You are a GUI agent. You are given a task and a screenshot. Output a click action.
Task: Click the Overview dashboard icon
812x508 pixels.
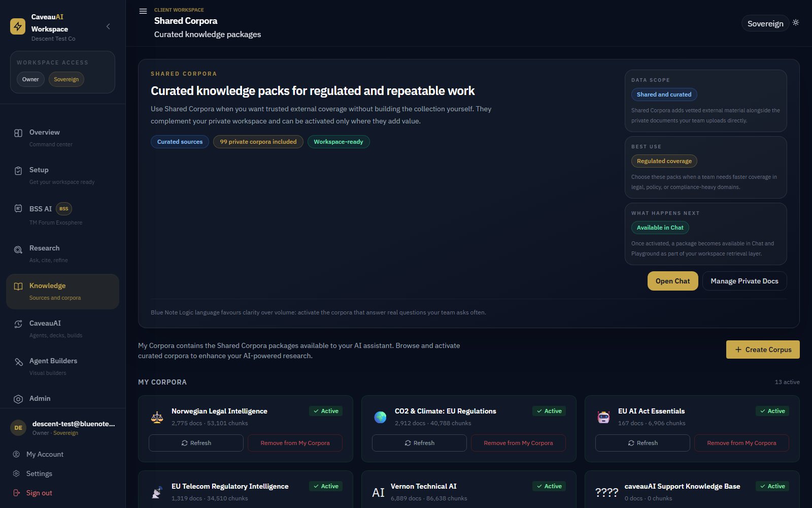click(x=18, y=133)
